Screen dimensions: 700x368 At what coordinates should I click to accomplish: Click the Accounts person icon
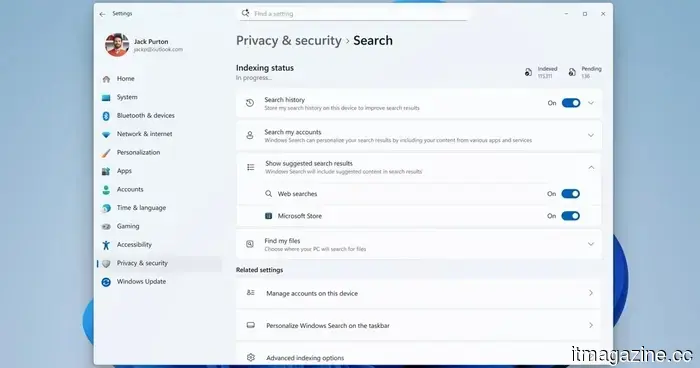click(x=106, y=190)
